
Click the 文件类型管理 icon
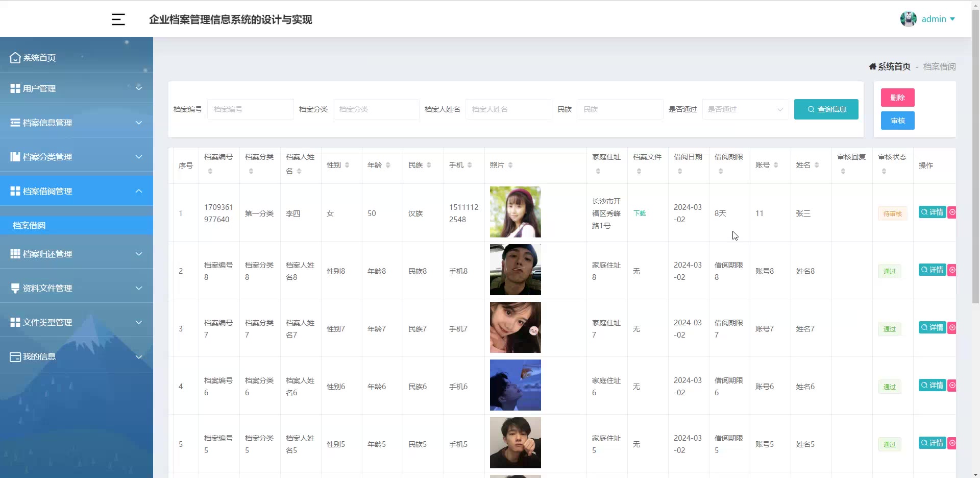coord(15,322)
